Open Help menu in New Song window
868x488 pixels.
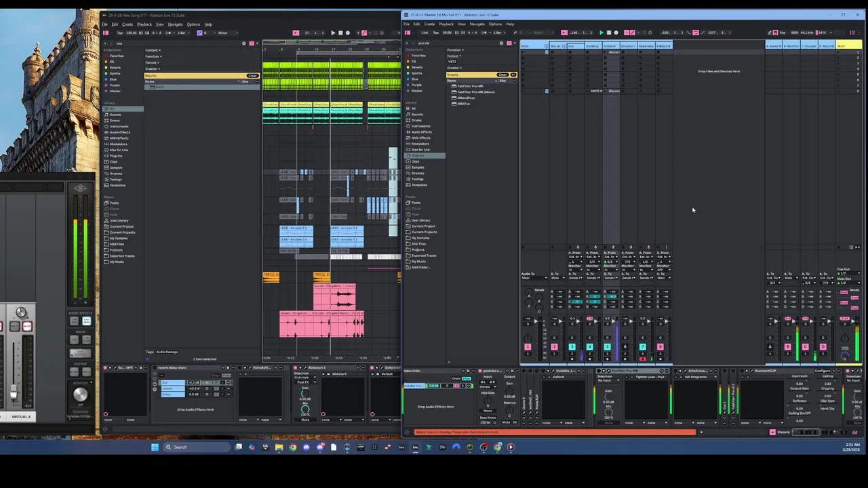pyautogui.click(x=208, y=24)
